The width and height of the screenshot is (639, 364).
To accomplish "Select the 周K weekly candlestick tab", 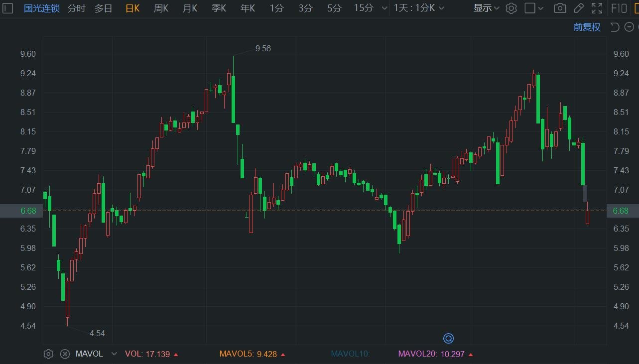I will (x=161, y=8).
